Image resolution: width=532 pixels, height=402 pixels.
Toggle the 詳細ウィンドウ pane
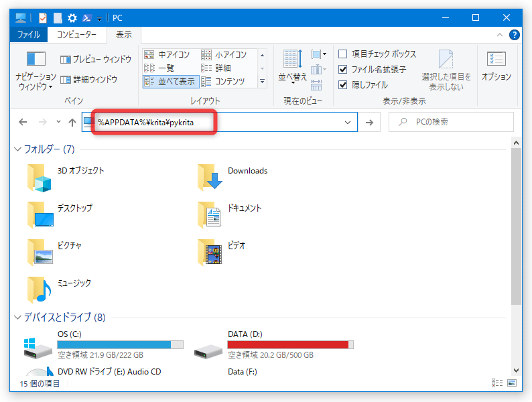(x=89, y=79)
